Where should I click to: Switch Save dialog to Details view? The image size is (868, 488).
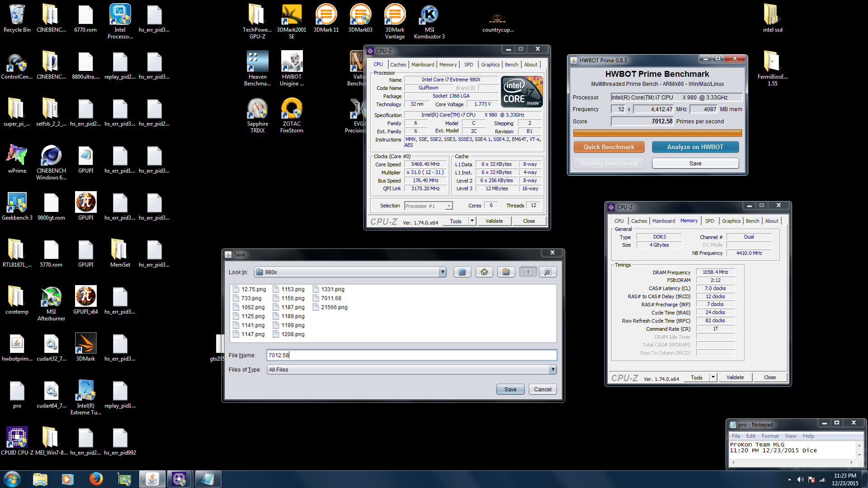547,272
